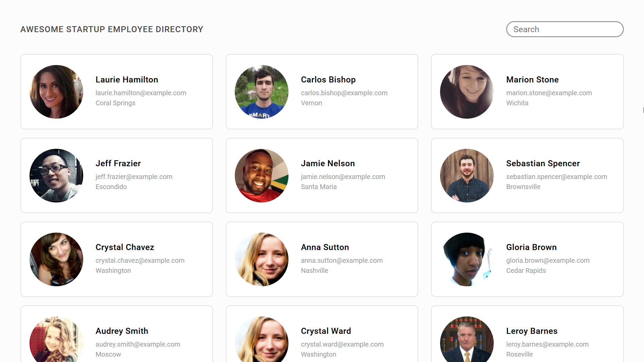The width and height of the screenshot is (644, 362).
Task: Open Gloria Brown employee name
Action: point(531,247)
